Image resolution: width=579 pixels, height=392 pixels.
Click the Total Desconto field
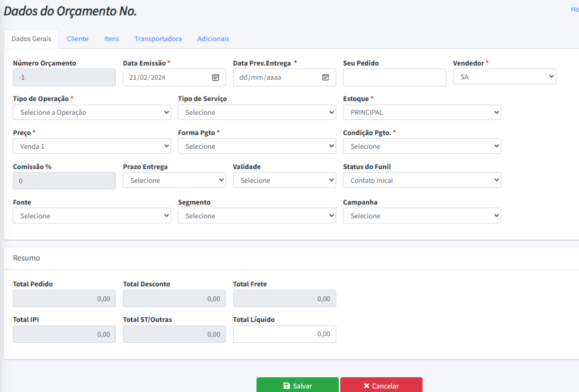[x=174, y=299]
